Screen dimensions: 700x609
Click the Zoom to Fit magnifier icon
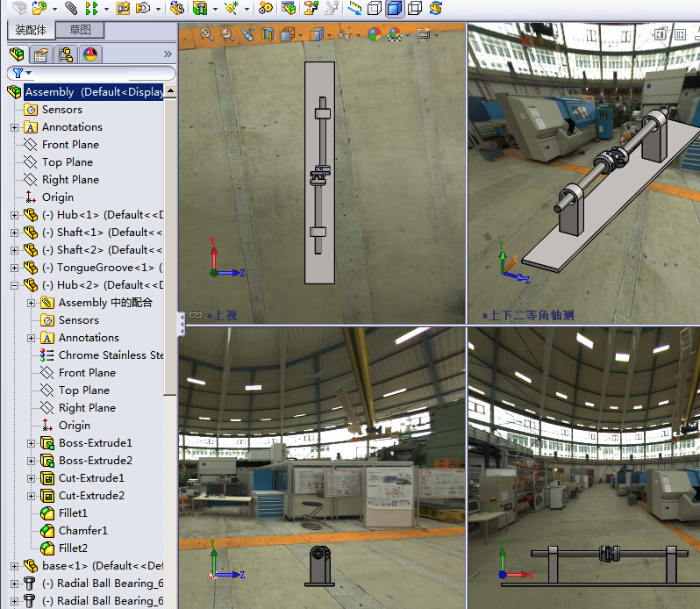click(x=207, y=34)
